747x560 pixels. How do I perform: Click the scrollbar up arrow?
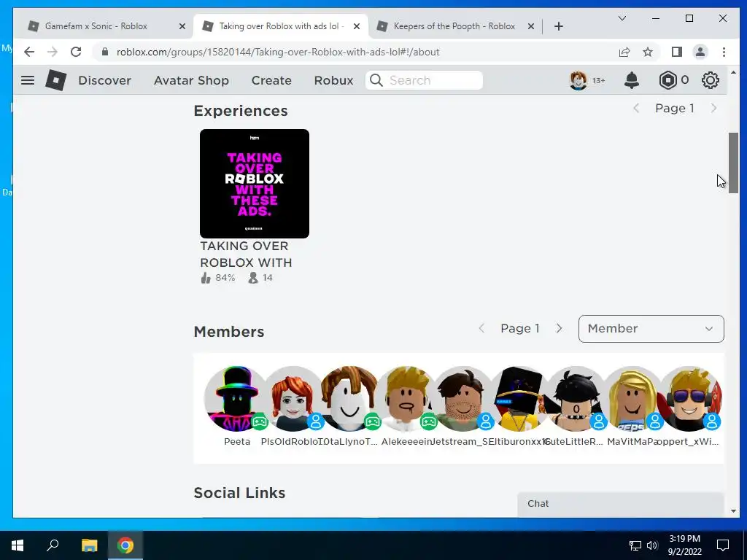[x=733, y=72]
